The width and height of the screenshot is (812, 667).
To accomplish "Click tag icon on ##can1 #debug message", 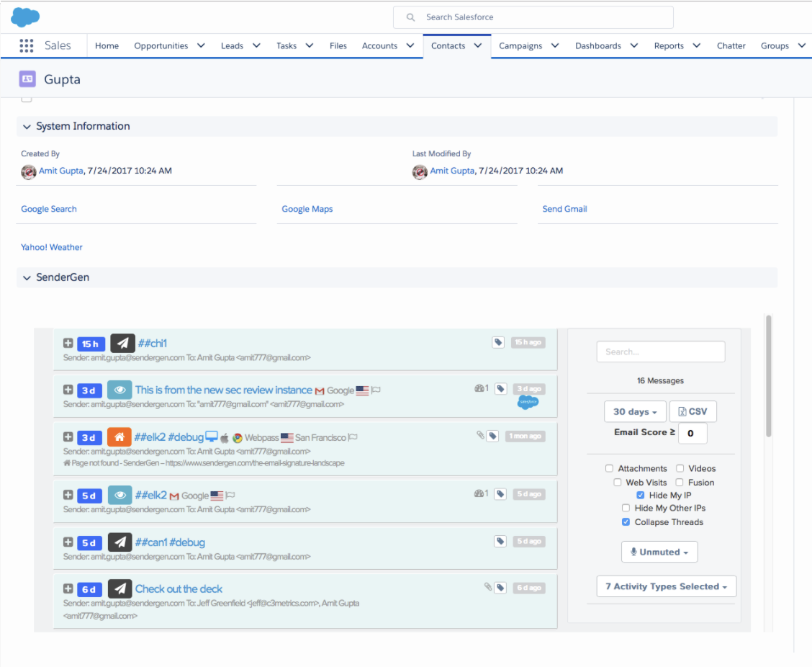I will click(x=500, y=541).
